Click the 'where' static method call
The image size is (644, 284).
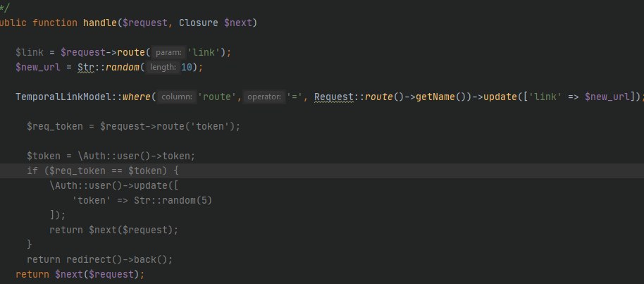[x=136, y=97]
